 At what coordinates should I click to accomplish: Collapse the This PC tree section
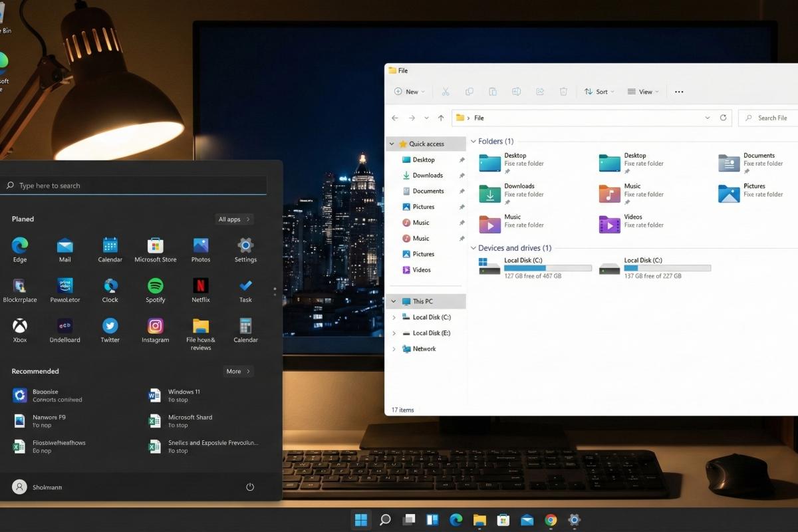point(392,301)
